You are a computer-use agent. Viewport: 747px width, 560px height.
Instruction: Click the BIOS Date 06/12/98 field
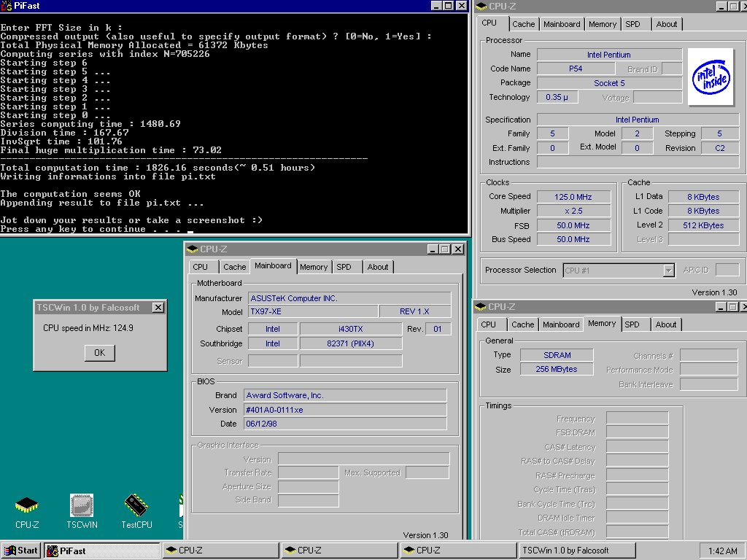point(345,424)
